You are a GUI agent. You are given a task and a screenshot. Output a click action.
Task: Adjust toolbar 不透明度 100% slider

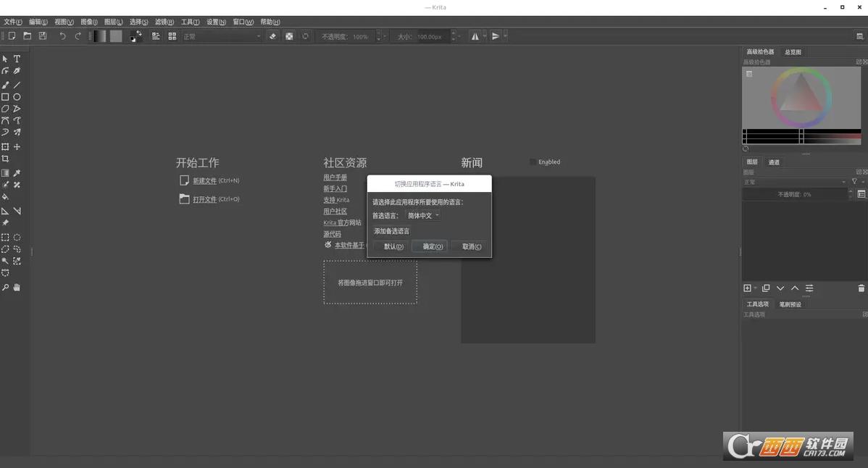348,36
